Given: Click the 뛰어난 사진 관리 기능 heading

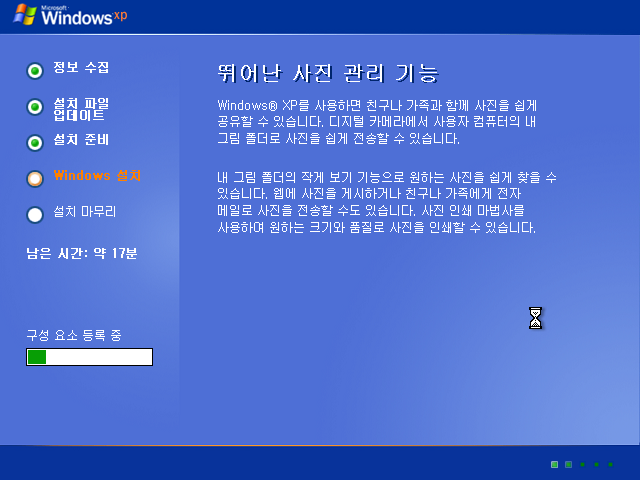Looking at the screenshot, I should [328, 73].
